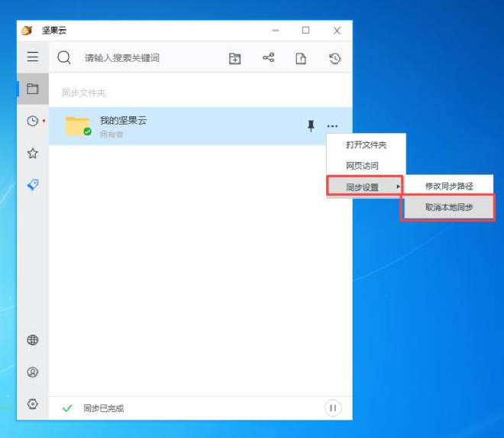Click the three-dots more button on 我的坚果云
This screenshot has width=504, height=438.
click(332, 126)
